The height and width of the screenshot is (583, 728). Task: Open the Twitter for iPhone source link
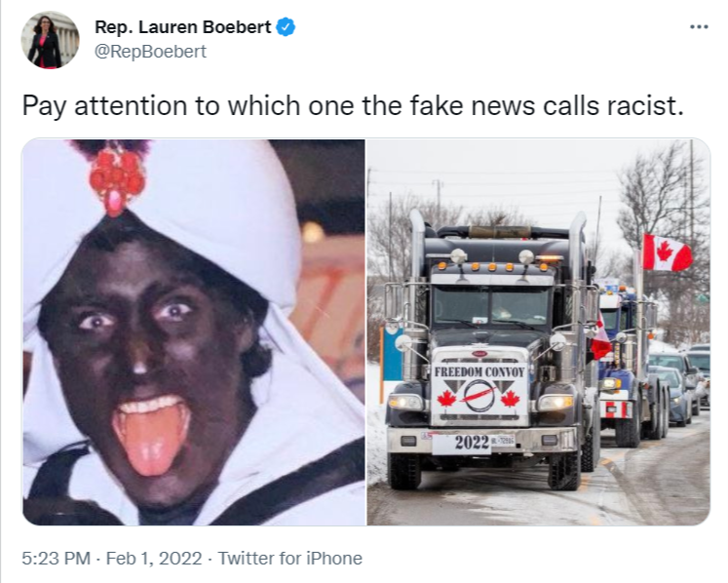(x=290, y=558)
